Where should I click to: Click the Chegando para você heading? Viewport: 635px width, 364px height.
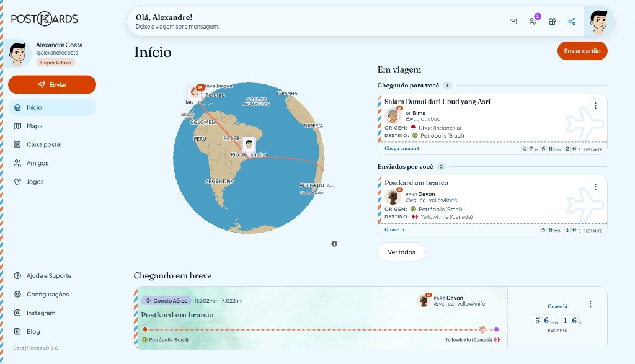point(408,86)
